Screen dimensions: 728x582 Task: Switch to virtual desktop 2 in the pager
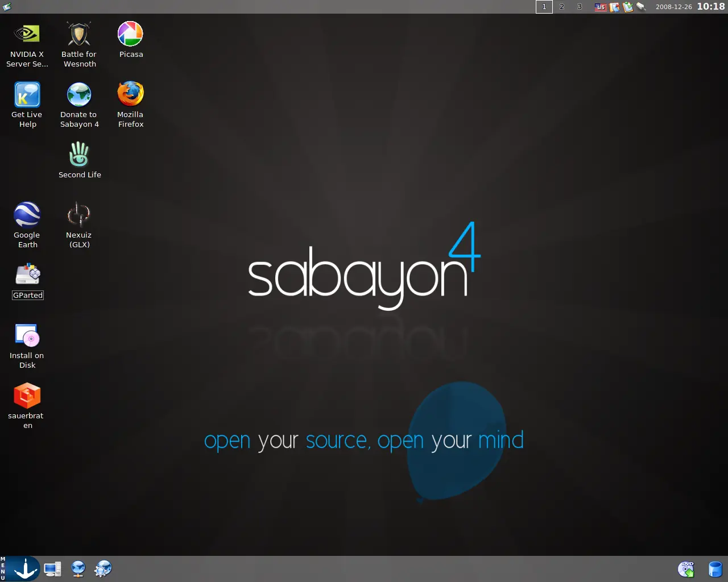coord(562,7)
